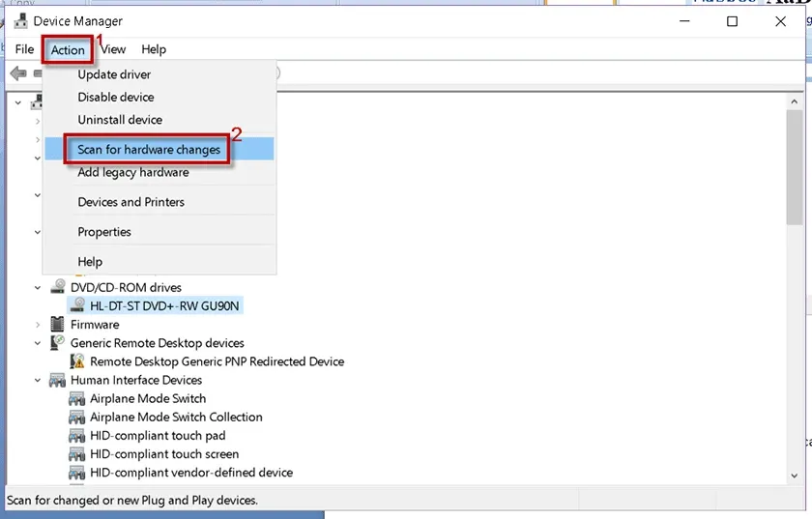Click the DVD/CD-ROM drives category icon
The image size is (812, 519).
coord(58,287)
